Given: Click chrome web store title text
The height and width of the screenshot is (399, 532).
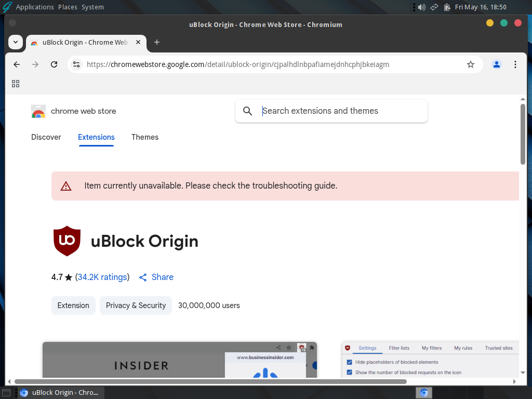Looking at the screenshot, I should [x=84, y=111].
